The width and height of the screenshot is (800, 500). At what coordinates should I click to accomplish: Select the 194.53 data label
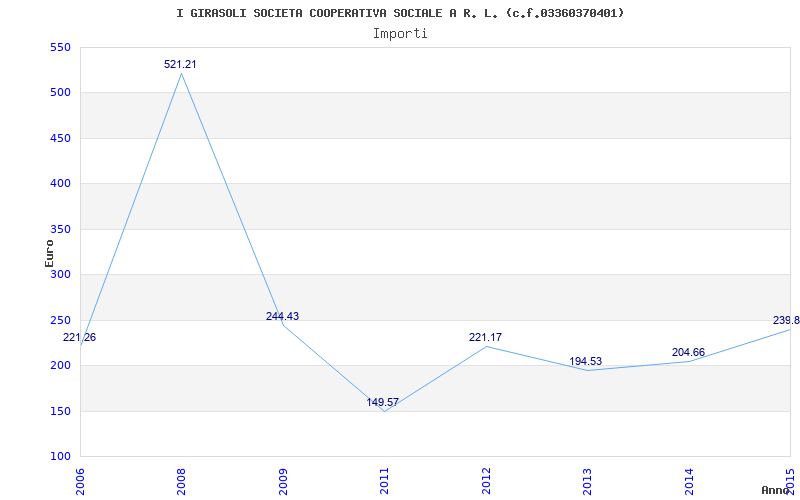586,361
